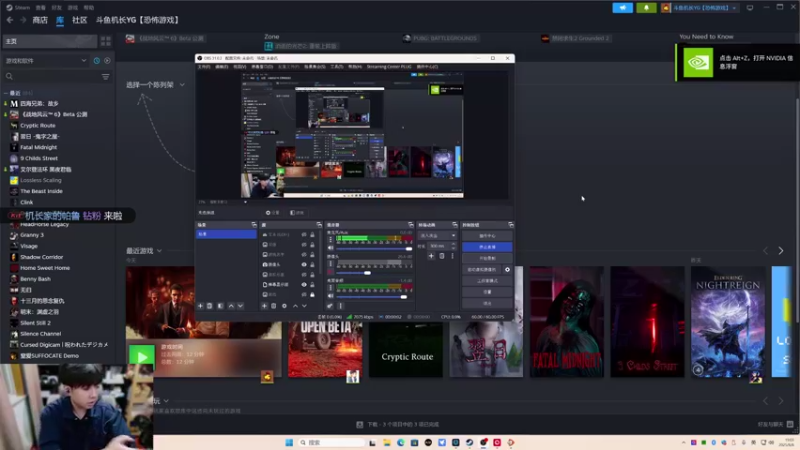This screenshot has height=450, width=800.
Task: Go back with Steam's back arrow
Action: (x=10, y=20)
